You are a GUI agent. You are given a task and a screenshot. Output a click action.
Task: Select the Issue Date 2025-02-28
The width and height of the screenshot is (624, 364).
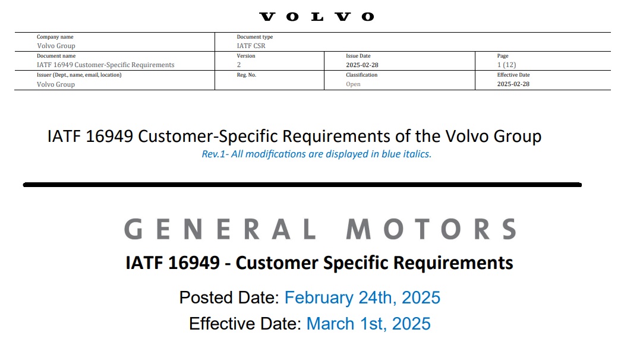coord(362,65)
